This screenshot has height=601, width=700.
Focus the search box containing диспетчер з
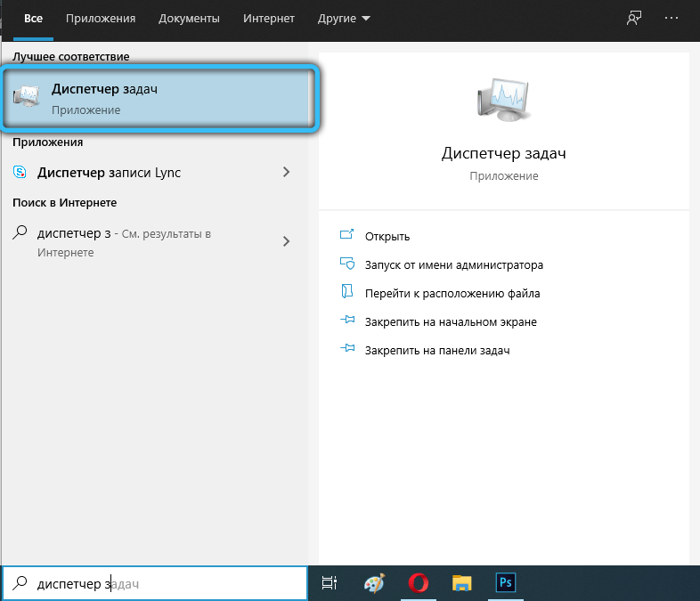155,583
